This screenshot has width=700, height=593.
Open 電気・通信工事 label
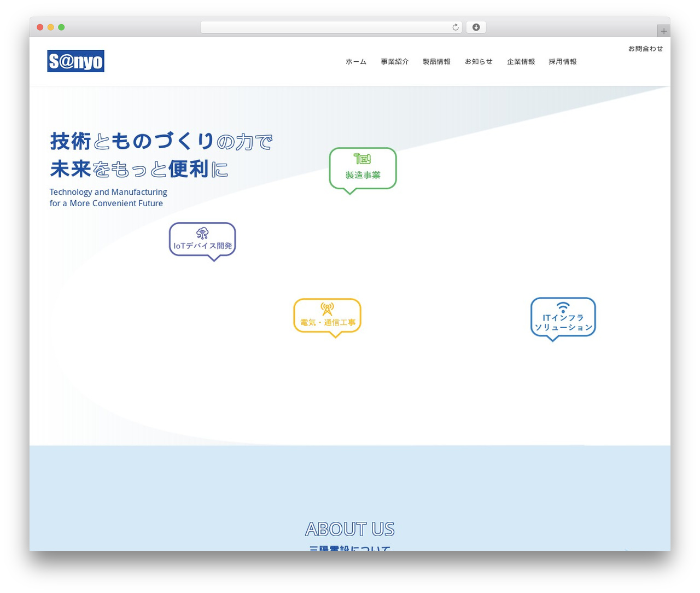[x=328, y=323]
